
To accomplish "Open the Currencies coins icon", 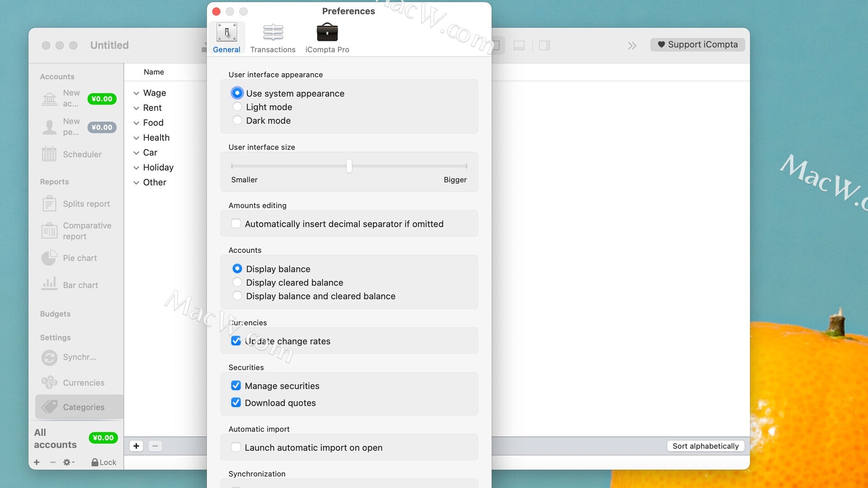I will [49, 383].
